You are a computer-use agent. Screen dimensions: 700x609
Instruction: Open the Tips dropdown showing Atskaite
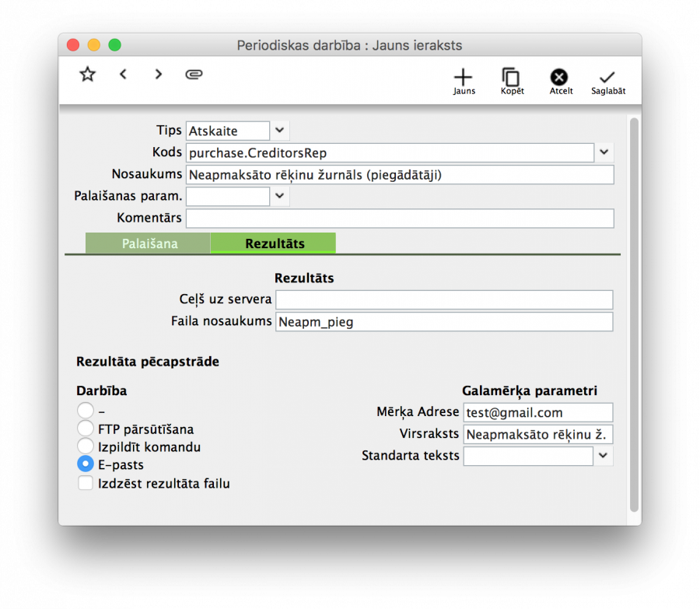(x=278, y=131)
